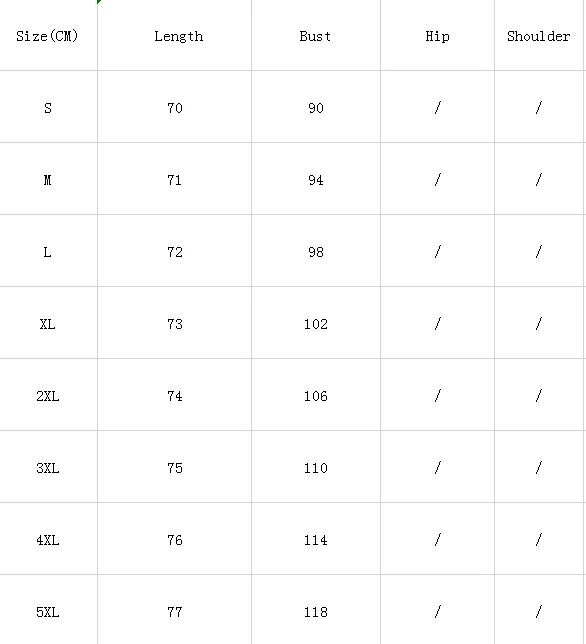Select the cell containing size S

(48, 107)
